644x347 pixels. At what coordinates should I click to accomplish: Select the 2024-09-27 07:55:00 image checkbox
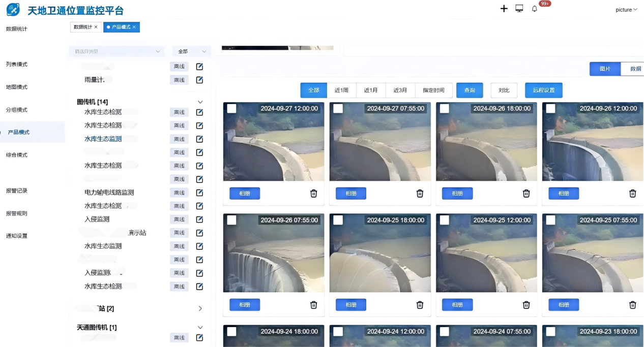338,108
